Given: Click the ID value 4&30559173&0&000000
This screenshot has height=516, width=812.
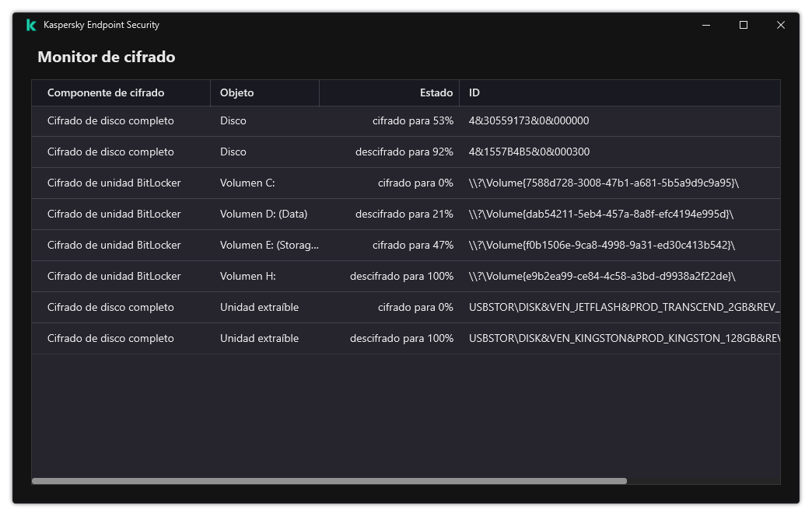Looking at the screenshot, I should coord(529,120).
